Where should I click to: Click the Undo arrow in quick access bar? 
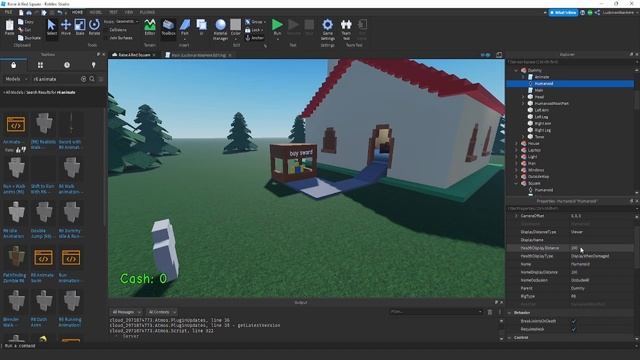click(x=60, y=13)
